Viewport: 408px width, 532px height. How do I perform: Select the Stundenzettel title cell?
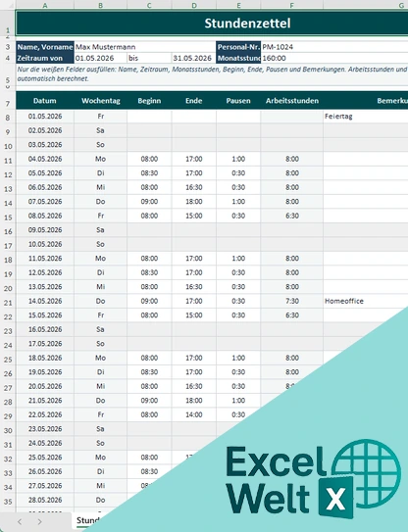(212, 24)
